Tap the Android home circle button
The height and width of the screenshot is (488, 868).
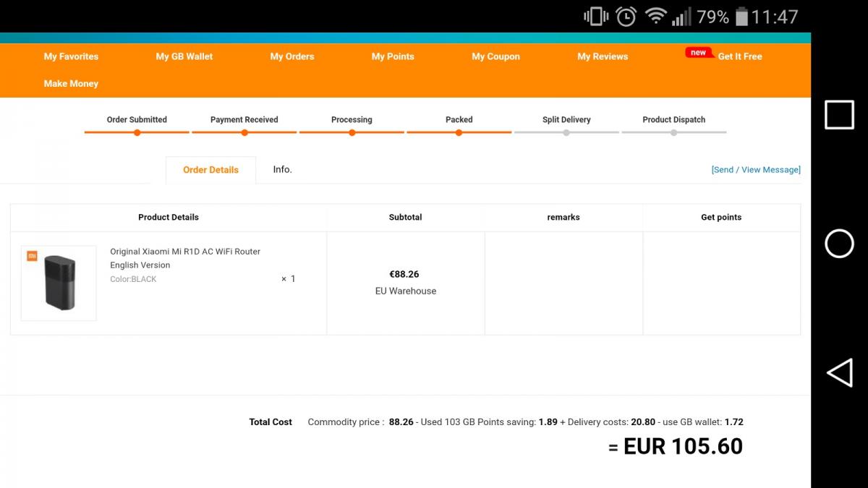(x=839, y=244)
